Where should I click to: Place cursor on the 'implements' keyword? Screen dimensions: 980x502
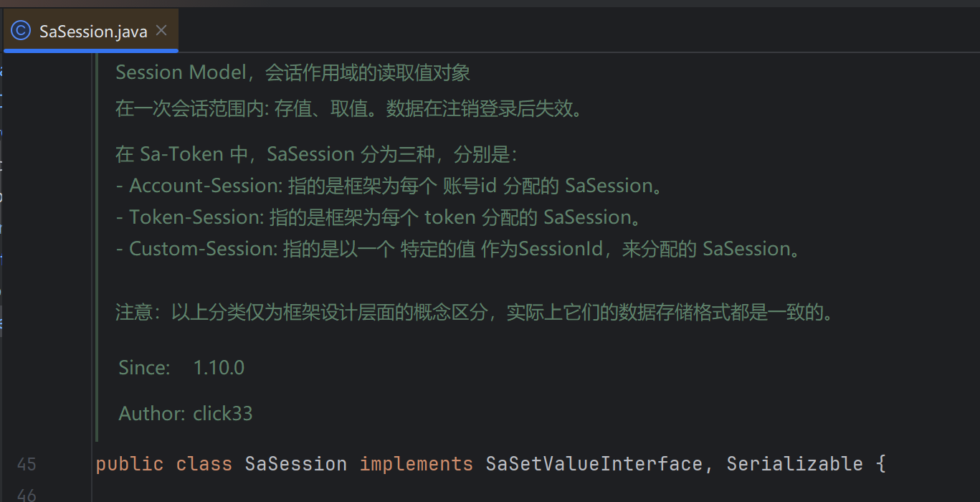(416, 464)
